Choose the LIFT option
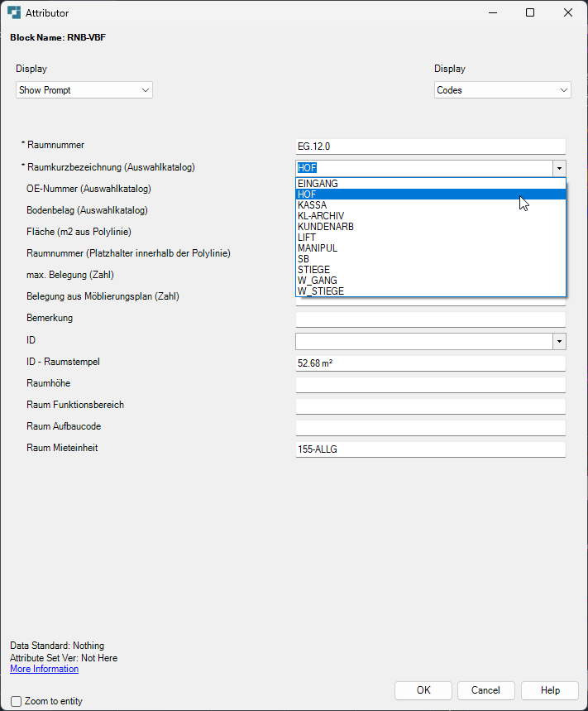Screen dimensions: 588x711 click(431, 238)
